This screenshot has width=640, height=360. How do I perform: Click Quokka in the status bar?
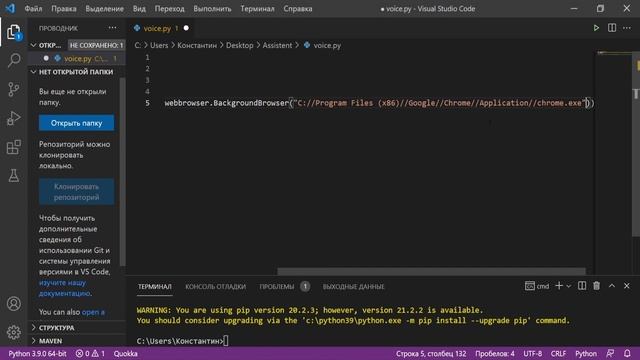coord(125,353)
